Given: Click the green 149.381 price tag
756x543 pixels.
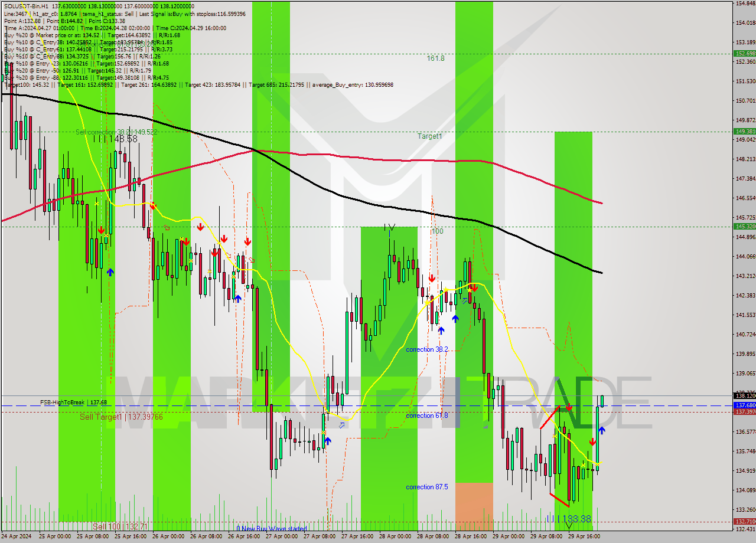Looking at the screenshot, I should click(x=744, y=132).
